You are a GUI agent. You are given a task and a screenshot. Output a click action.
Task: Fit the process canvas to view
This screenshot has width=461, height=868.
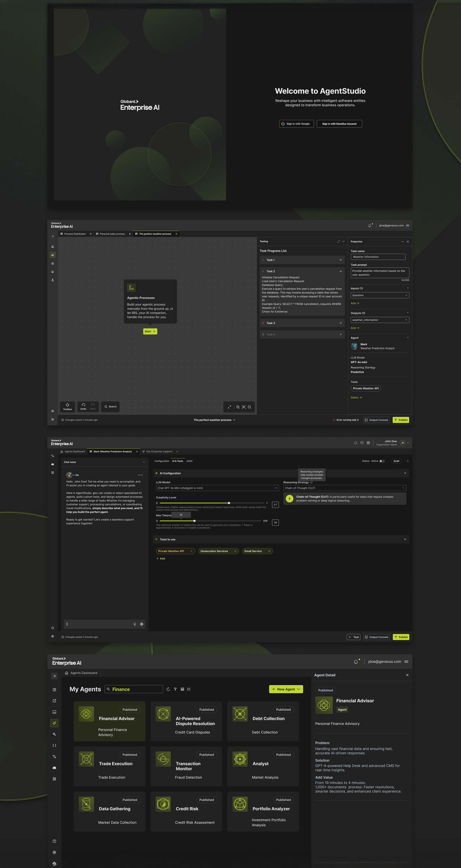[x=244, y=407]
